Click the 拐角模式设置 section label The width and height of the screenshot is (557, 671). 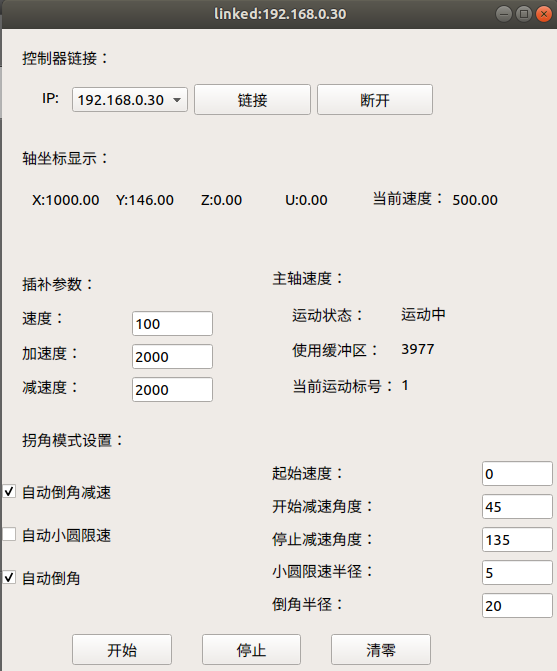tap(73, 440)
